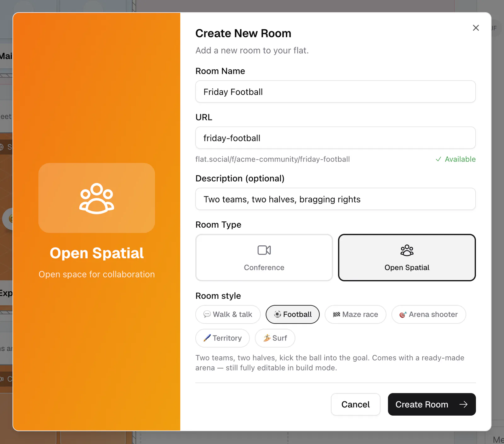
Task: Select the Open Spatial room type card
Action: coord(407,257)
